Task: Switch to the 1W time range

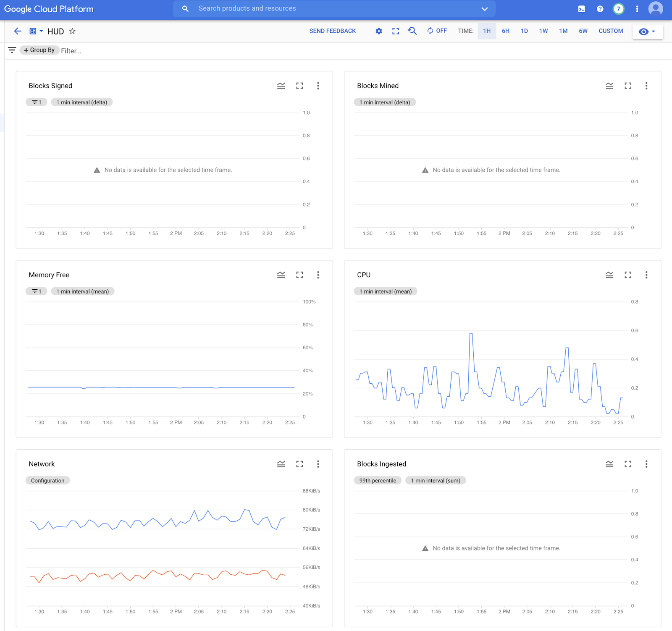Action: [x=543, y=31]
